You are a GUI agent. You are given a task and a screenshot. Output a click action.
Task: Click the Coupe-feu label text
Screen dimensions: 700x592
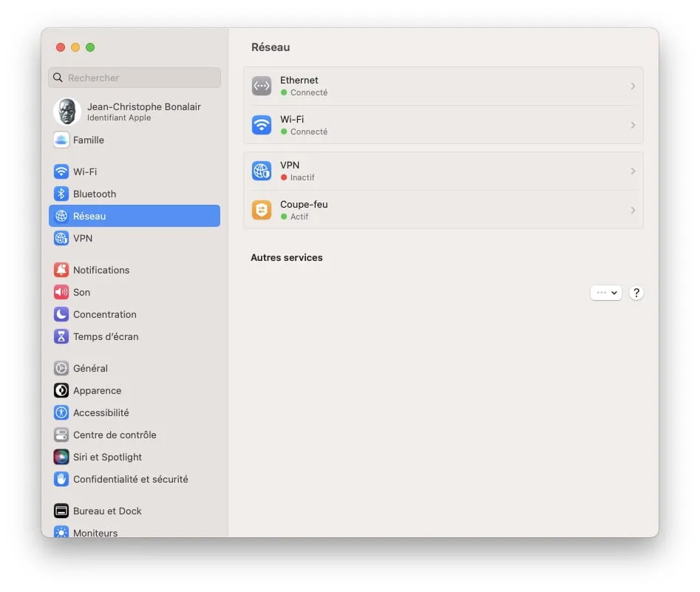pyautogui.click(x=304, y=204)
